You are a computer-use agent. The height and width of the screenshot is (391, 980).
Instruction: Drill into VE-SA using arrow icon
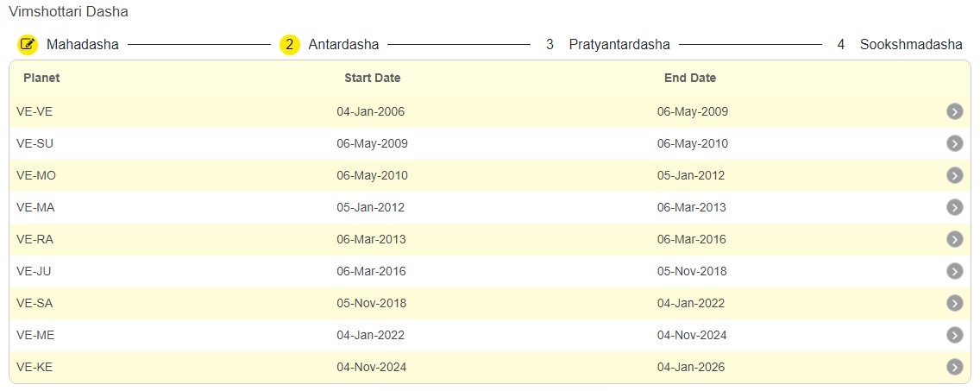(954, 303)
